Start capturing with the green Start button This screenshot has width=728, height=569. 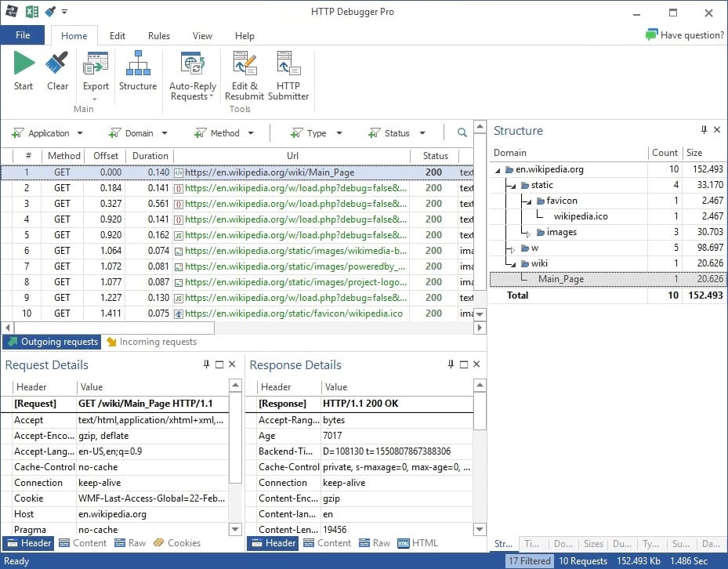(24, 71)
